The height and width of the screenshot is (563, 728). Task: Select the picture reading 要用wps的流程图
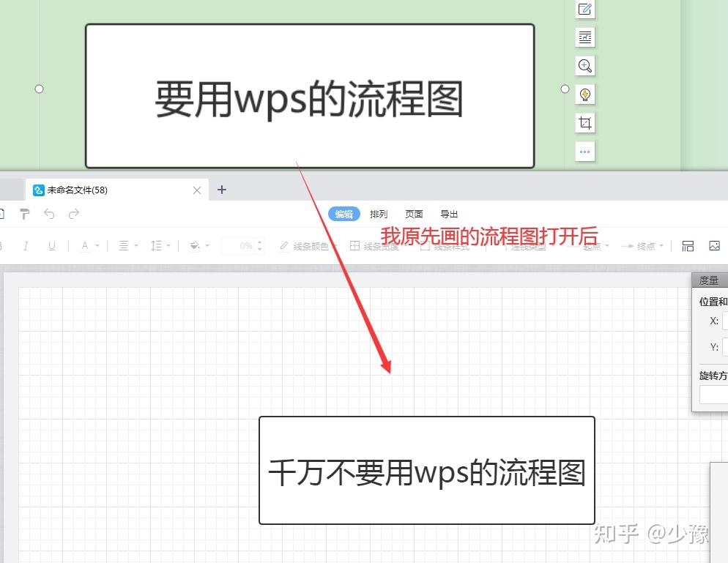point(310,96)
